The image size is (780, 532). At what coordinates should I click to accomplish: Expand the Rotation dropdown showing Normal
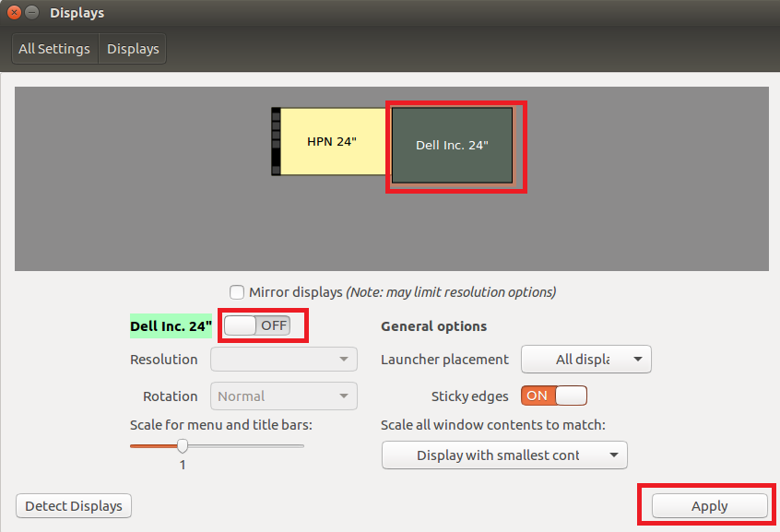(284, 396)
